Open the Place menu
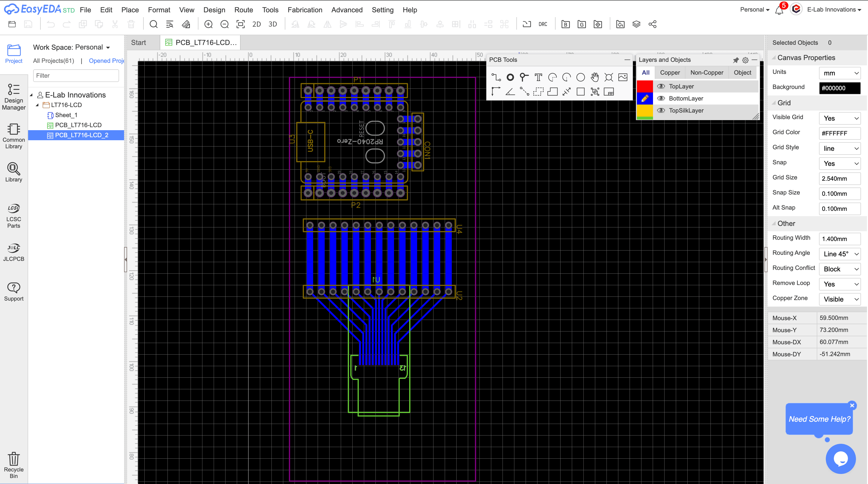The image size is (868, 484). coord(130,10)
